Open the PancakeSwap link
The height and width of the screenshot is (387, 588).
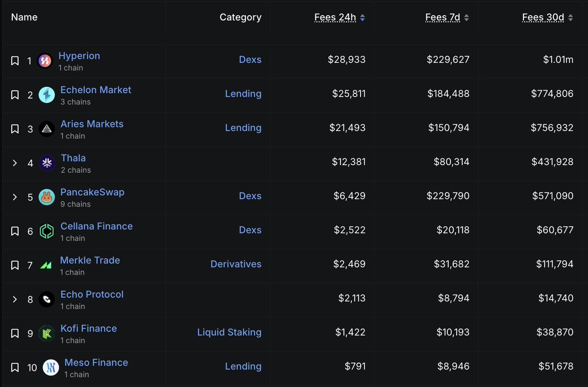click(93, 192)
